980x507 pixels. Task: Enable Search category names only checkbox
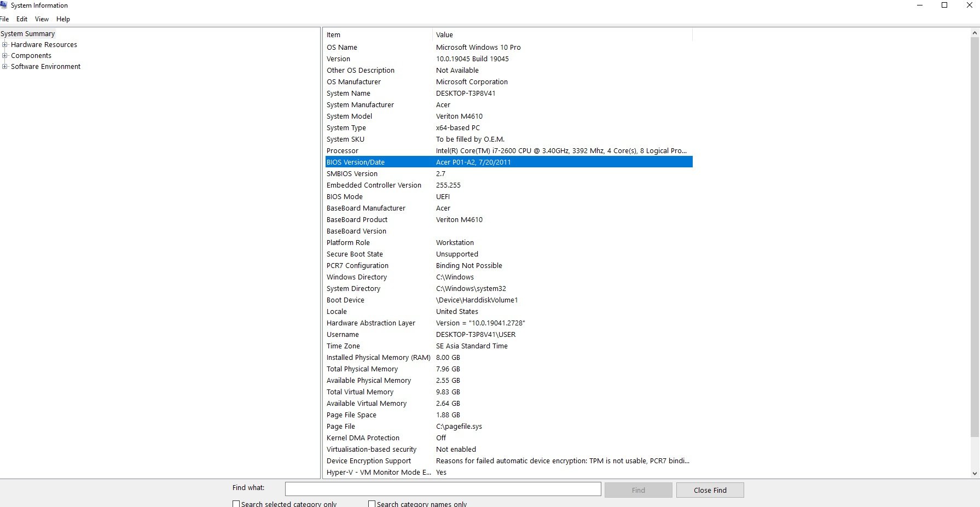[372, 504]
